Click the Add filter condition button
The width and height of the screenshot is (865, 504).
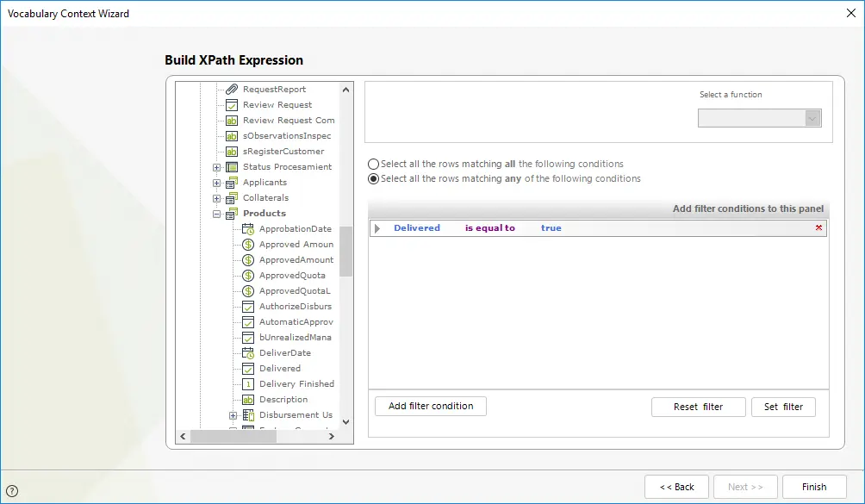click(x=430, y=406)
